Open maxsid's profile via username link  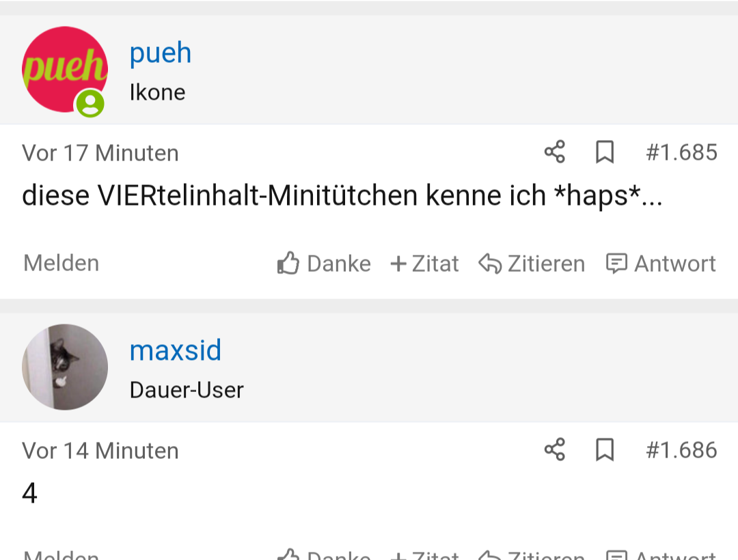(176, 351)
